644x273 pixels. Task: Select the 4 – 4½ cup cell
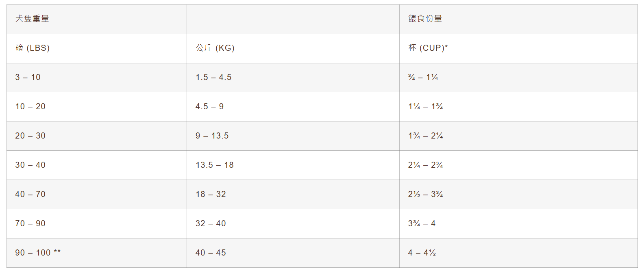click(422, 253)
